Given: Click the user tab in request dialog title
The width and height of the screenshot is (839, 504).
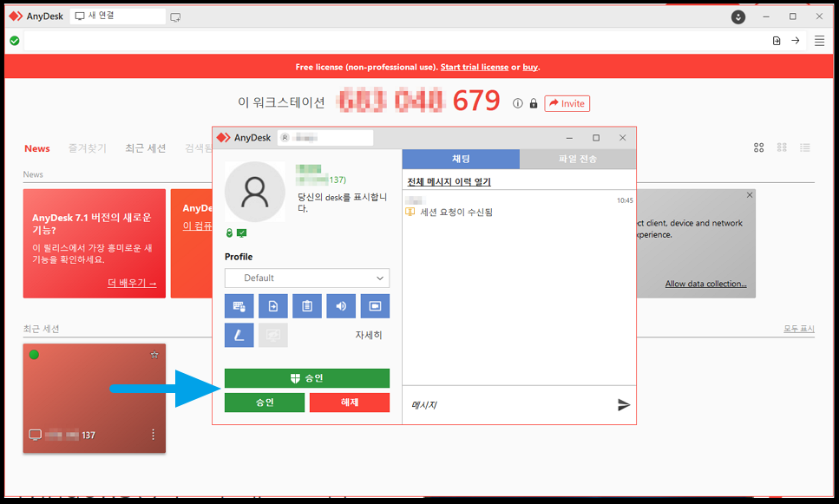Looking at the screenshot, I should pos(325,138).
